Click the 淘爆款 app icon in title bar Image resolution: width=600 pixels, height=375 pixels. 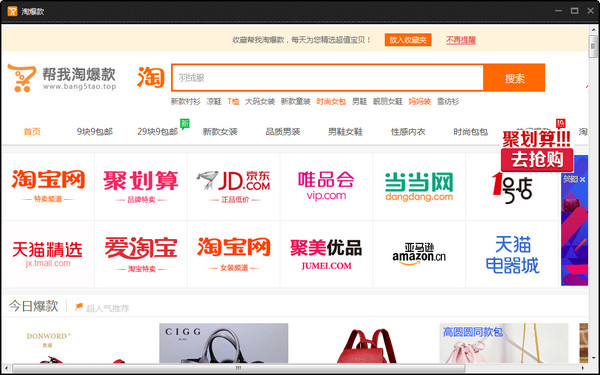(x=12, y=11)
